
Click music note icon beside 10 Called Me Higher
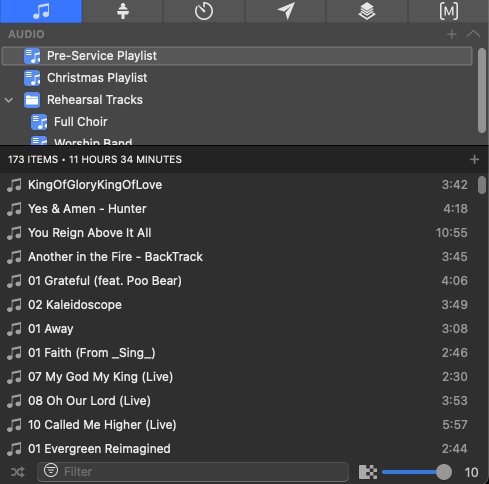pyautogui.click(x=14, y=425)
